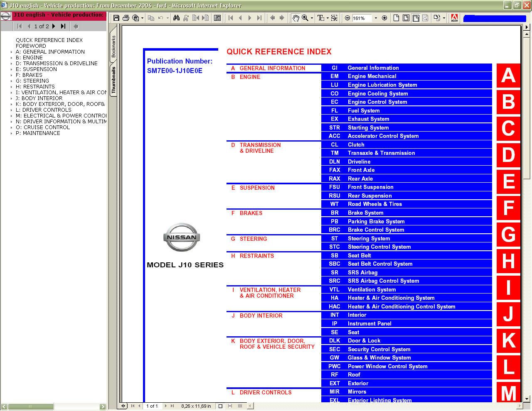The height and width of the screenshot is (411, 532).
Task: Expand the D: TRANSMISSION & DRIVELINE node
Action: tap(11, 64)
